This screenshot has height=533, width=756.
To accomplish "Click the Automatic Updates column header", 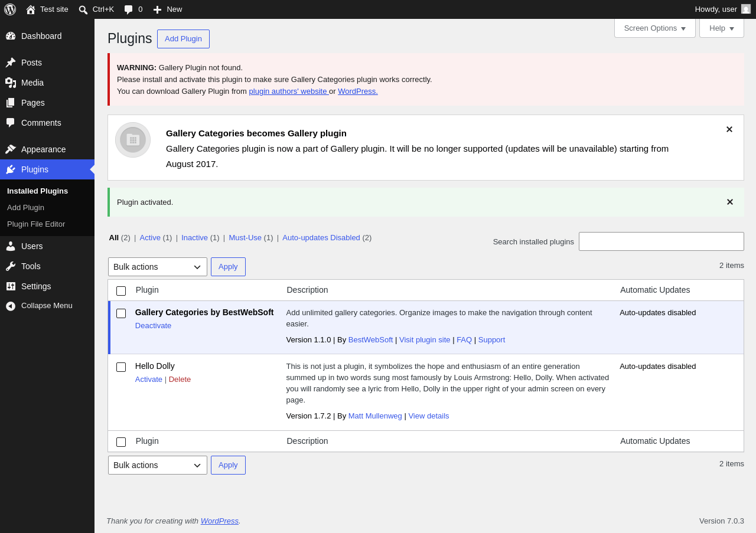I will (655, 290).
